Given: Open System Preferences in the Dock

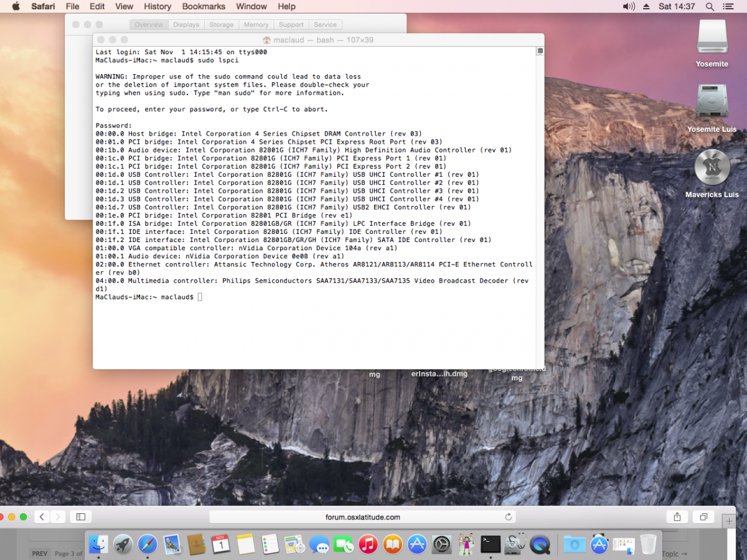Looking at the screenshot, I should point(441,544).
